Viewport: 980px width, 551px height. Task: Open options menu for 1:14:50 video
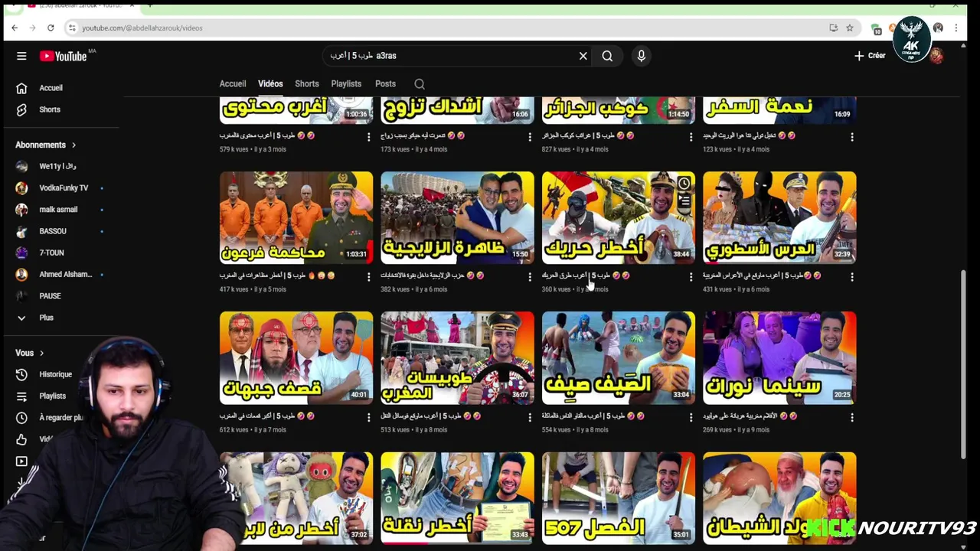pos(691,137)
